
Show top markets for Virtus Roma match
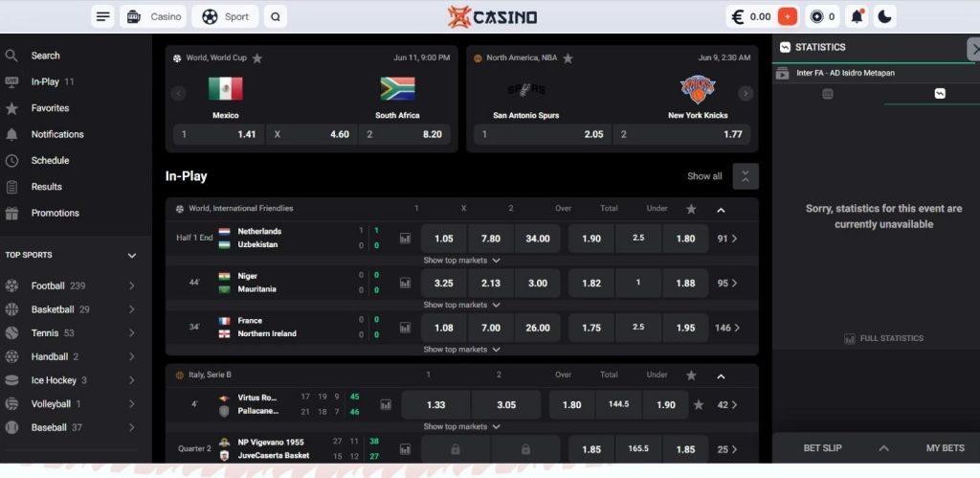coord(462,426)
